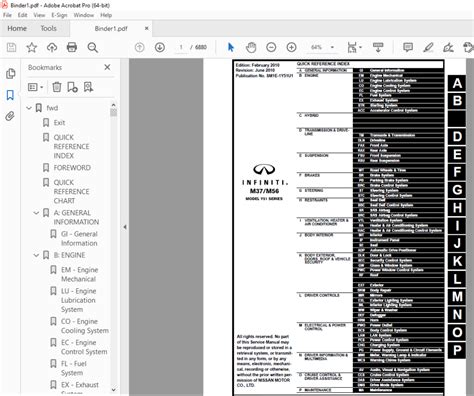474x396 pixels.
Task: Add a comment note icon
Action: pyautogui.click(x=408, y=47)
